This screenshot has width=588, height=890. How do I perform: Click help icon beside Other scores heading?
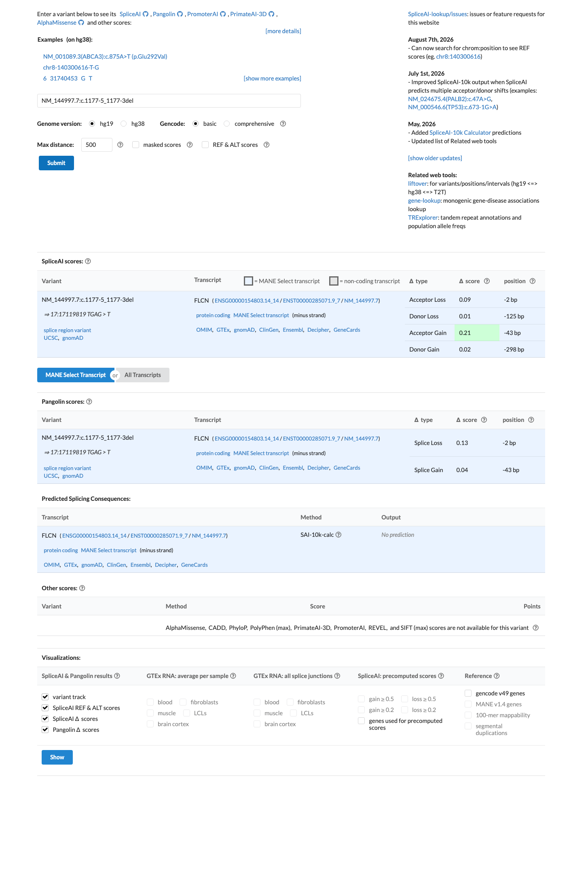pyautogui.click(x=82, y=588)
